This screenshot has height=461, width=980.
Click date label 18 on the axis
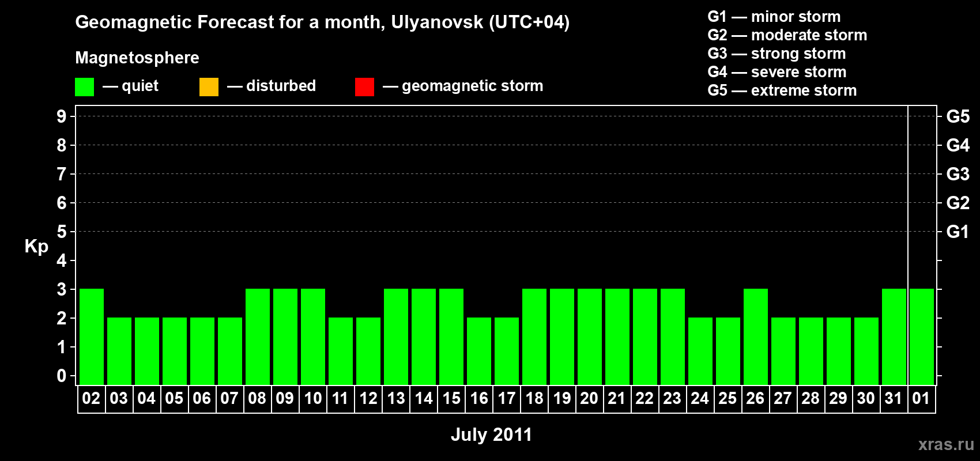coord(534,398)
